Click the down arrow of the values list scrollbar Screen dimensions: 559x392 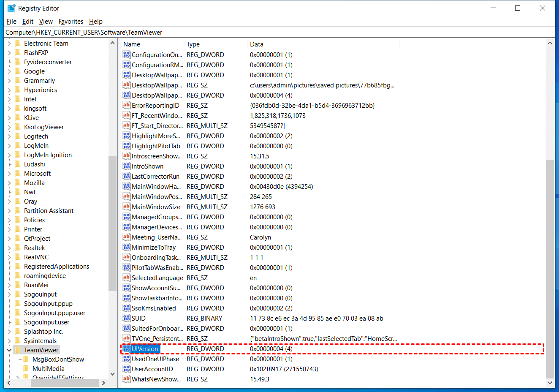(x=549, y=383)
